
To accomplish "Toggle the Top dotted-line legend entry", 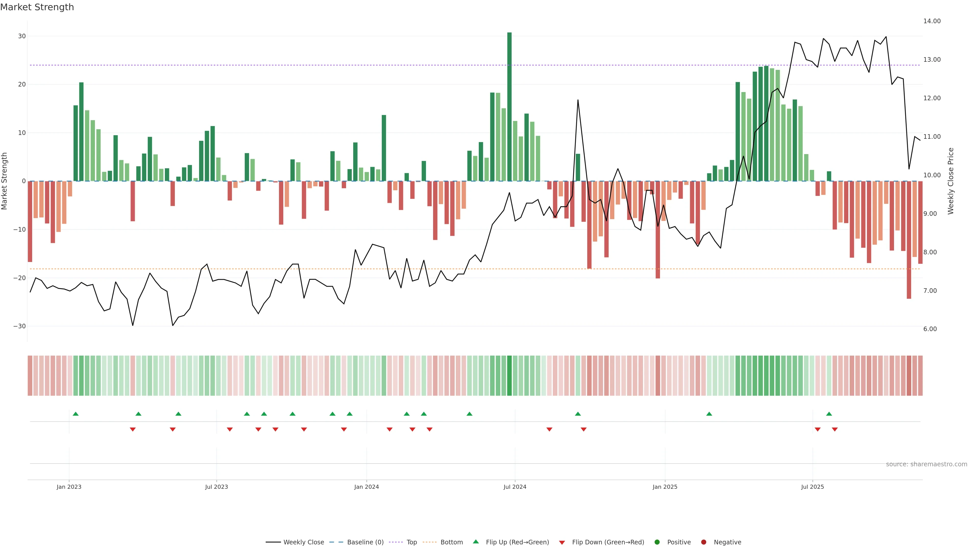I will pyautogui.click(x=411, y=542).
